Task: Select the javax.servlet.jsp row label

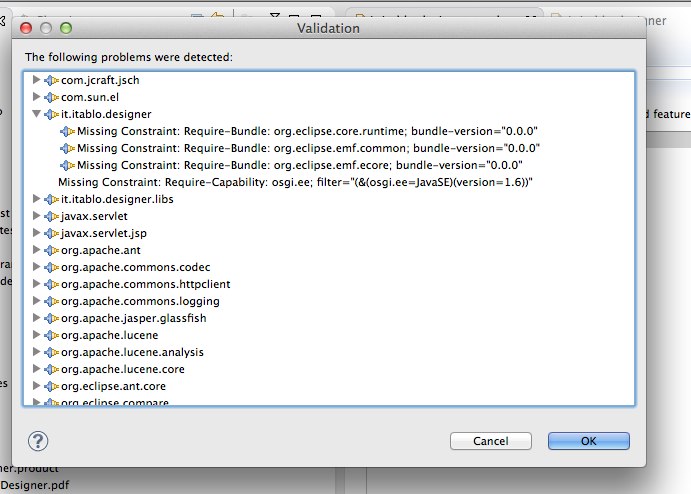Action: 104,233
